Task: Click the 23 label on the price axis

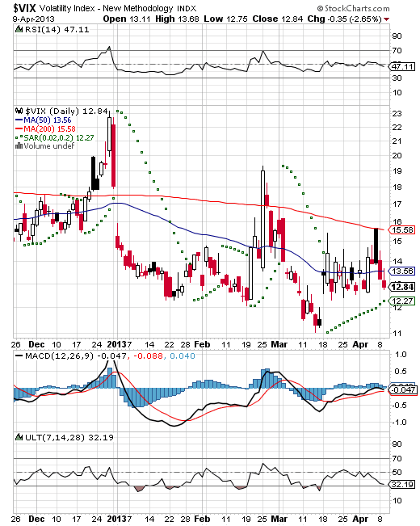Action: (397, 113)
